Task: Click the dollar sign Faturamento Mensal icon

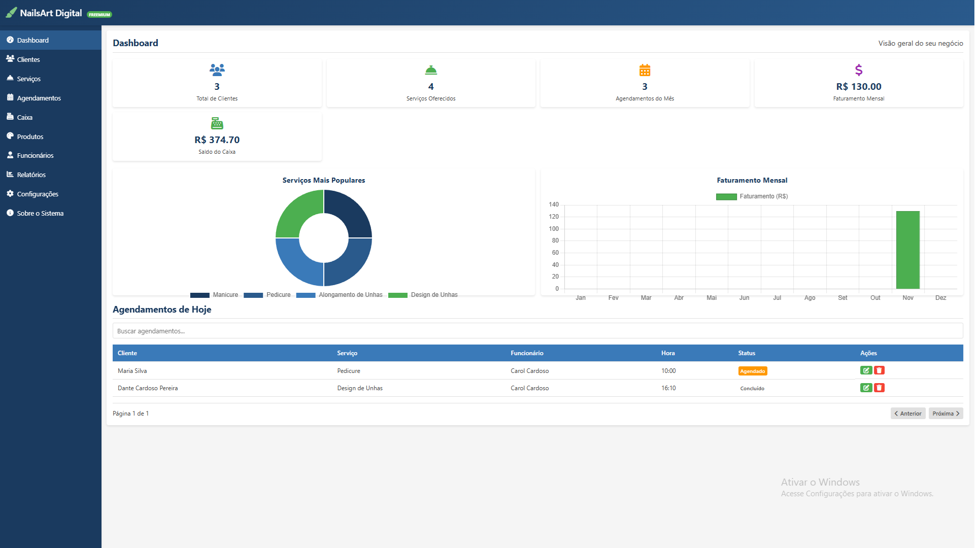Action: [x=858, y=70]
